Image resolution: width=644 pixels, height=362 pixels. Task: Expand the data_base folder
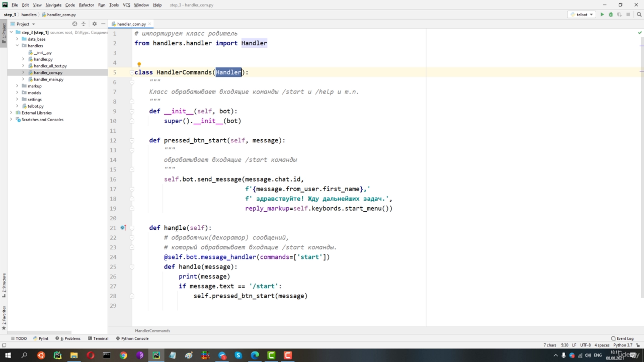point(17,39)
